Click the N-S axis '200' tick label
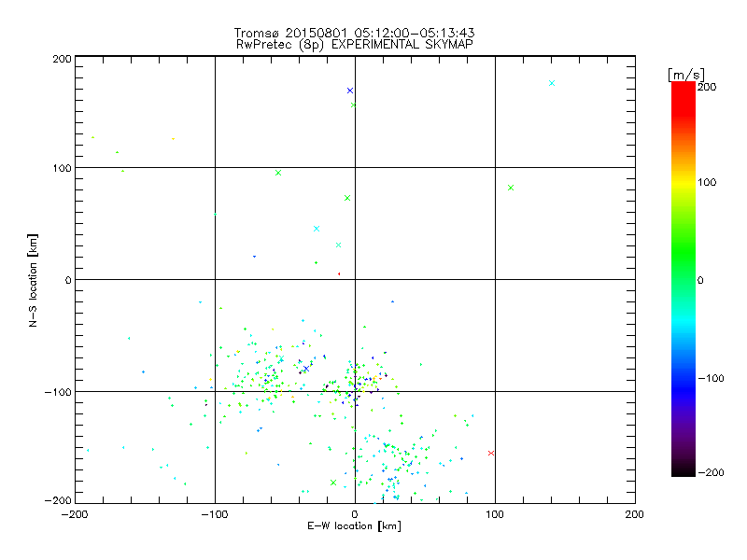This screenshot has height=560, width=747. pyautogui.click(x=62, y=59)
